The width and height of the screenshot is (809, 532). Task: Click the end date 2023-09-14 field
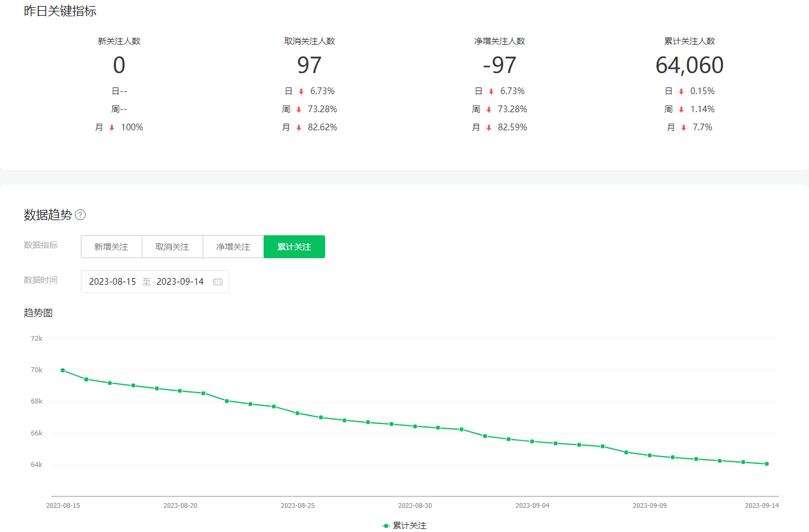pyautogui.click(x=180, y=282)
